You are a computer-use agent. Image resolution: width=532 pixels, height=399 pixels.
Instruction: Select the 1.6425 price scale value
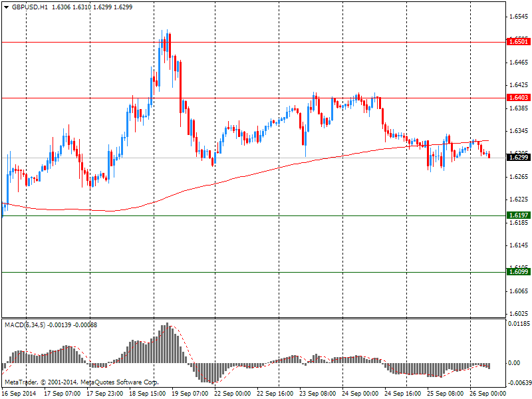point(519,85)
